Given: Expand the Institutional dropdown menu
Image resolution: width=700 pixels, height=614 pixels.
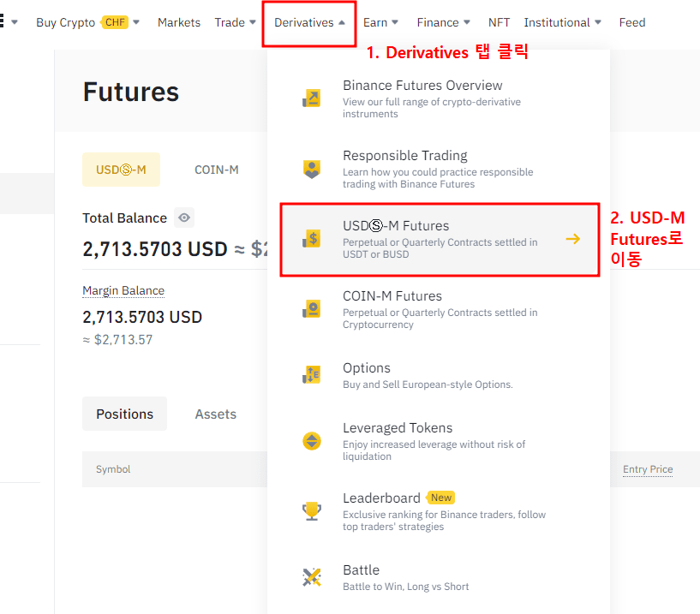Looking at the screenshot, I should 563,22.
